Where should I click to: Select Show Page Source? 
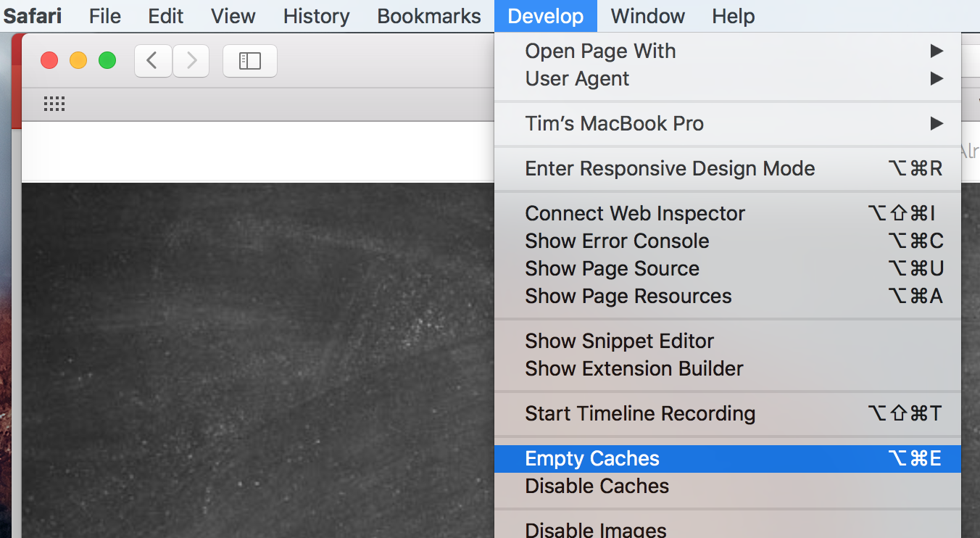728,268
